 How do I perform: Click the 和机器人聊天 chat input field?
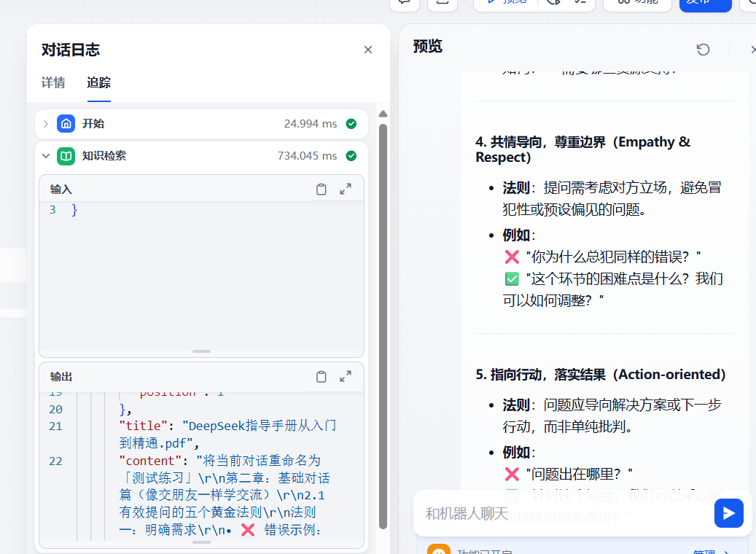(563, 513)
